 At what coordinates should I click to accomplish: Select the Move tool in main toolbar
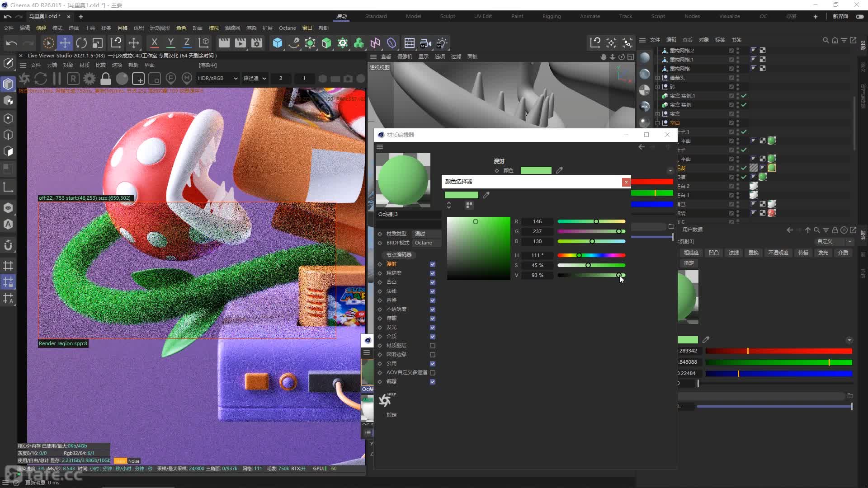point(65,43)
